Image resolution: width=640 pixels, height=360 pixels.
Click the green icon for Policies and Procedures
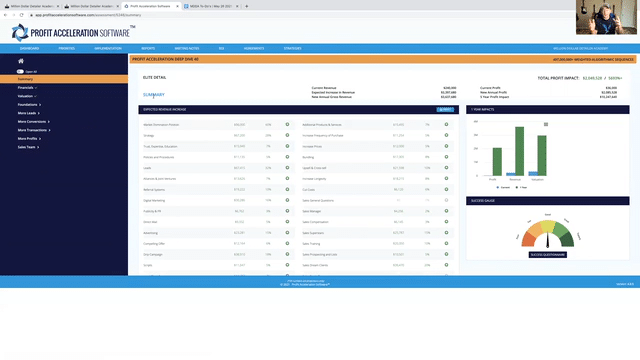point(287,157)
